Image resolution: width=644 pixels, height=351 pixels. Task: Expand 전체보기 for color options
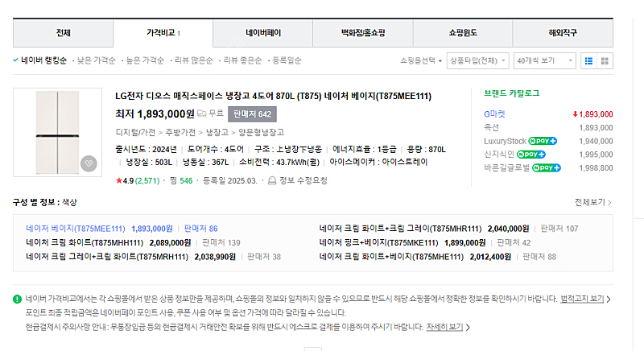(x=593, y=202)
